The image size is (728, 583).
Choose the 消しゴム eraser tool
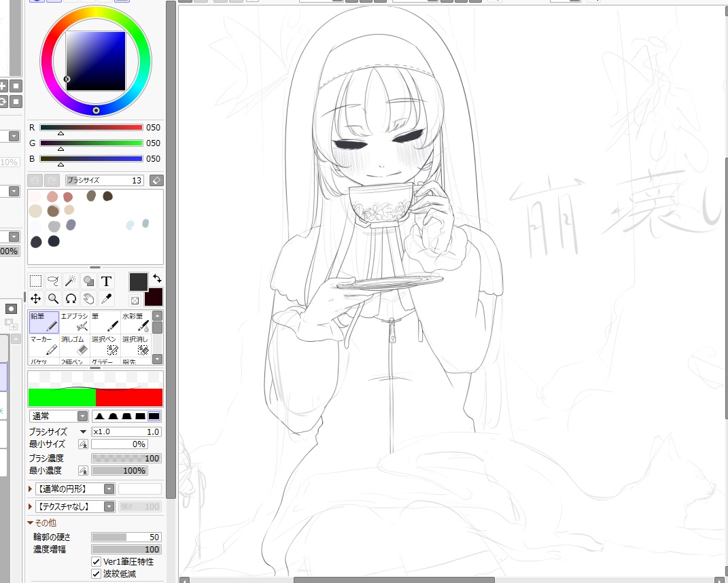click(74, 345)
